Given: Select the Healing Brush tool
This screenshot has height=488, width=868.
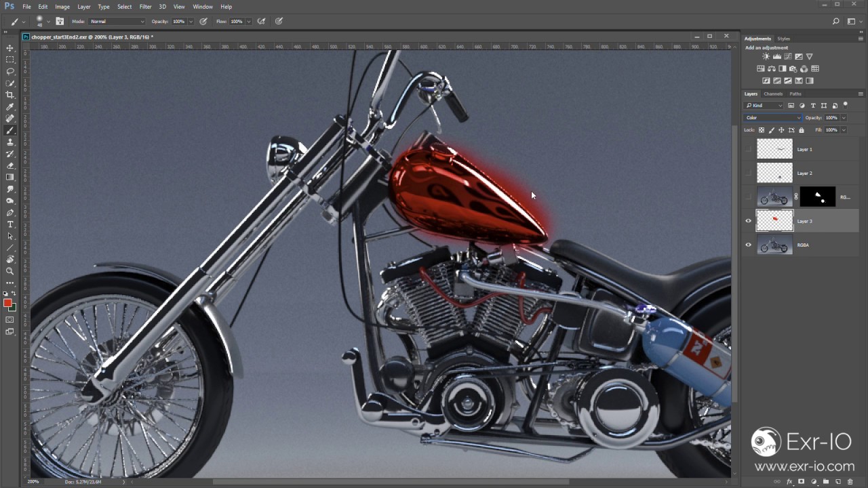Looking at the screenshot, I should click(9, 119).
